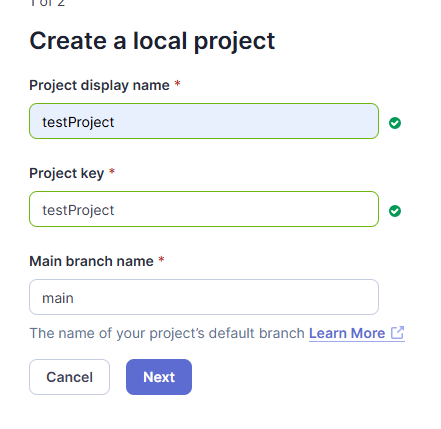Click the '1 of 2' step indicator

[47, 3]
